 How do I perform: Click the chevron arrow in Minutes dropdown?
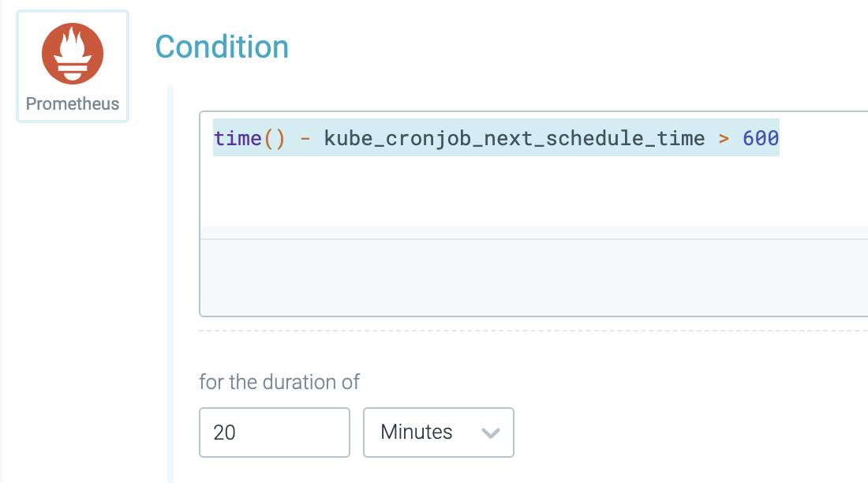(x=490, y=432)
